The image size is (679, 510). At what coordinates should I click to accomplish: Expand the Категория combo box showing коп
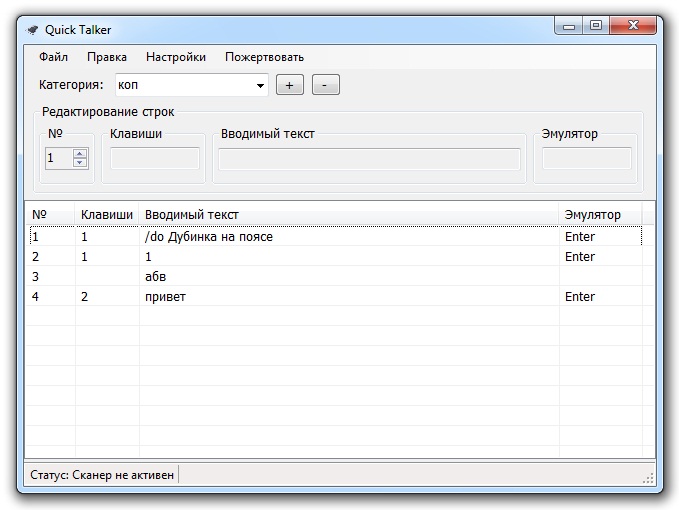(x=192, y=85)
